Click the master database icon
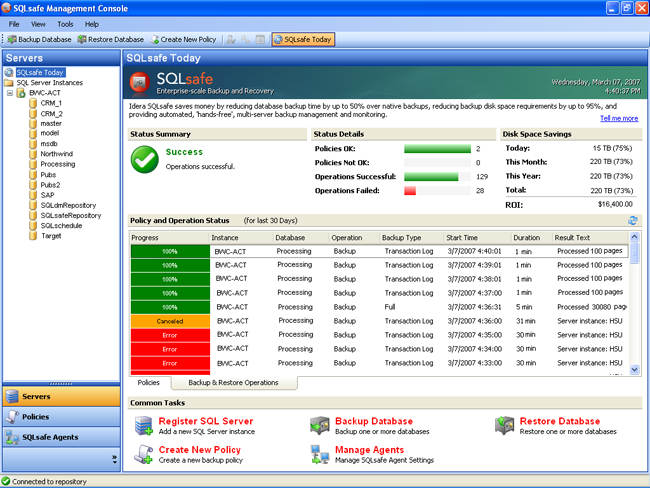Viewport: 650px width, 488px height. coord(33,123)
